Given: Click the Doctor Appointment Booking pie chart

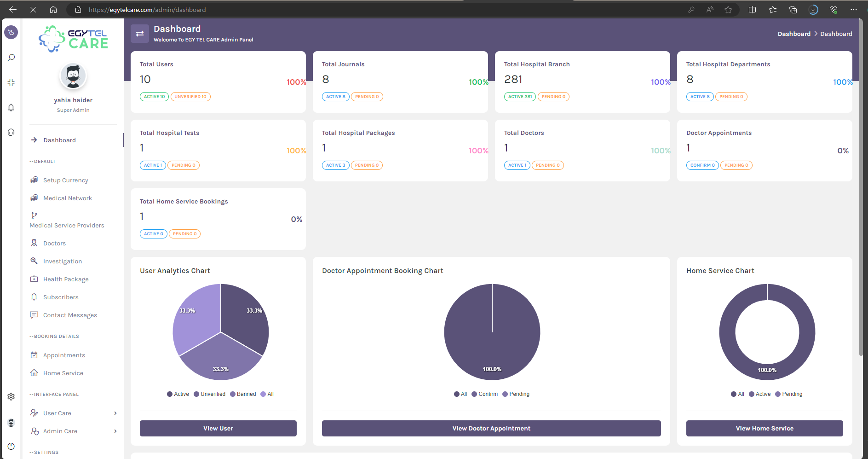Looking at the screenshot, I should pos(492,332).
